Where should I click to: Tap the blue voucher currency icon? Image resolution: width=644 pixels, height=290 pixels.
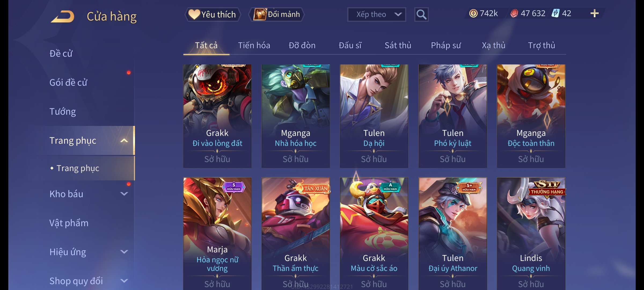(x=555, y=13)
